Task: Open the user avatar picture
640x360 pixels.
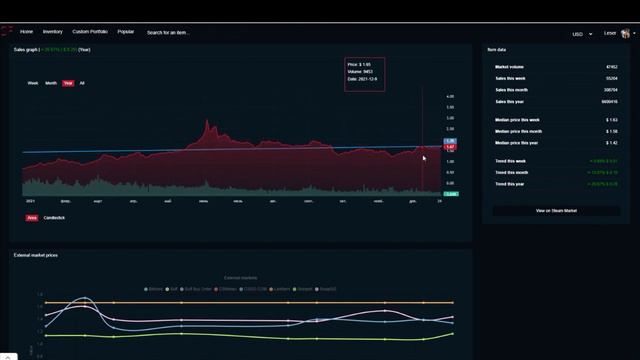Action: [x=625, y=33]
